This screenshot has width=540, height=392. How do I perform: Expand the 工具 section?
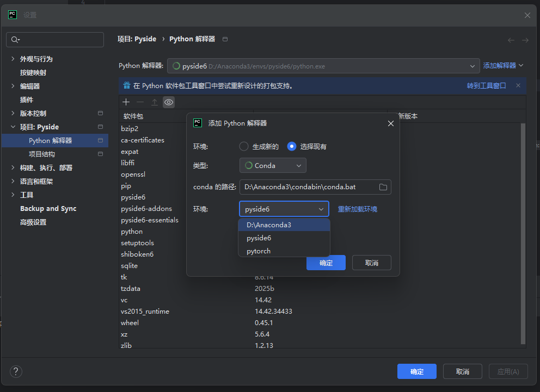pyautogui.click(x=13, y=195)
